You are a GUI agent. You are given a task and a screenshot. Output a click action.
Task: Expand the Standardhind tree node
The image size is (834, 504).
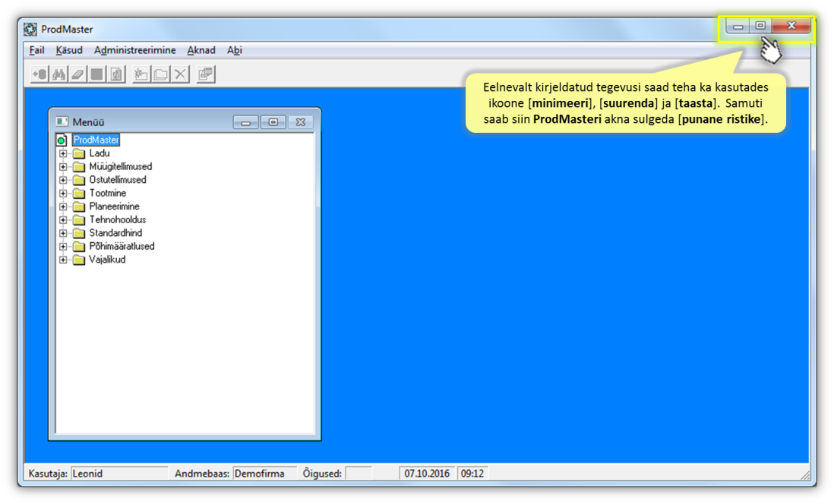pos(63,233)
